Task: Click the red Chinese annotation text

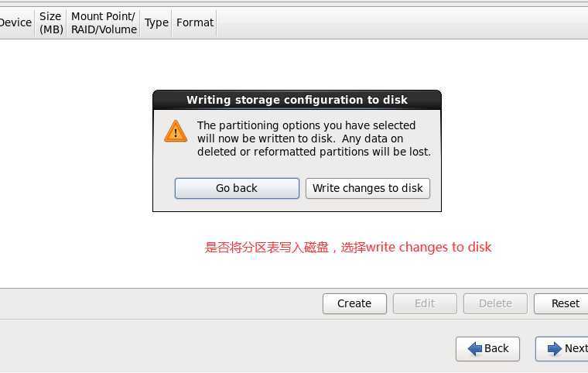Action: point(348,248)
